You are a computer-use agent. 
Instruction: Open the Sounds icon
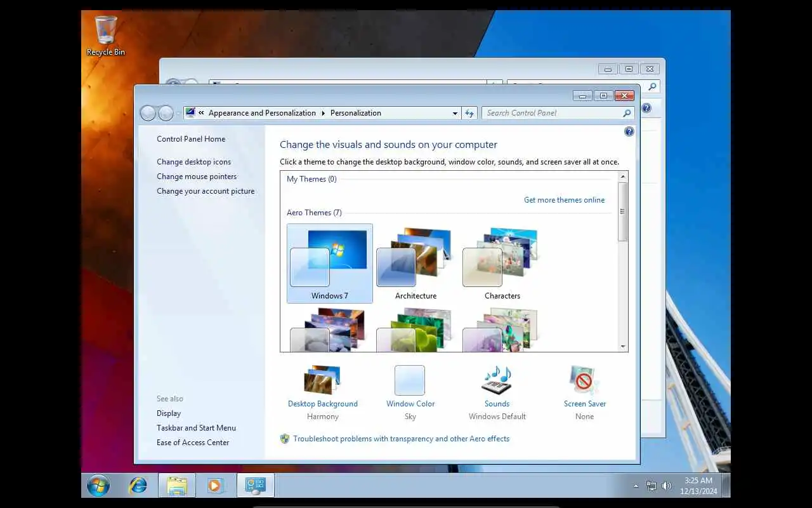click(x=497, y=380)
